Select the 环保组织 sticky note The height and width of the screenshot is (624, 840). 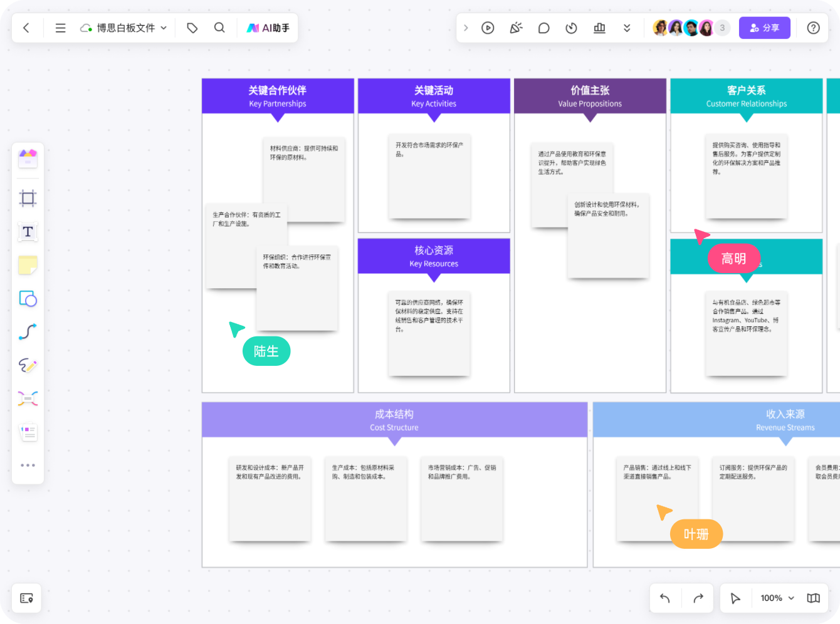pos(297,288)
